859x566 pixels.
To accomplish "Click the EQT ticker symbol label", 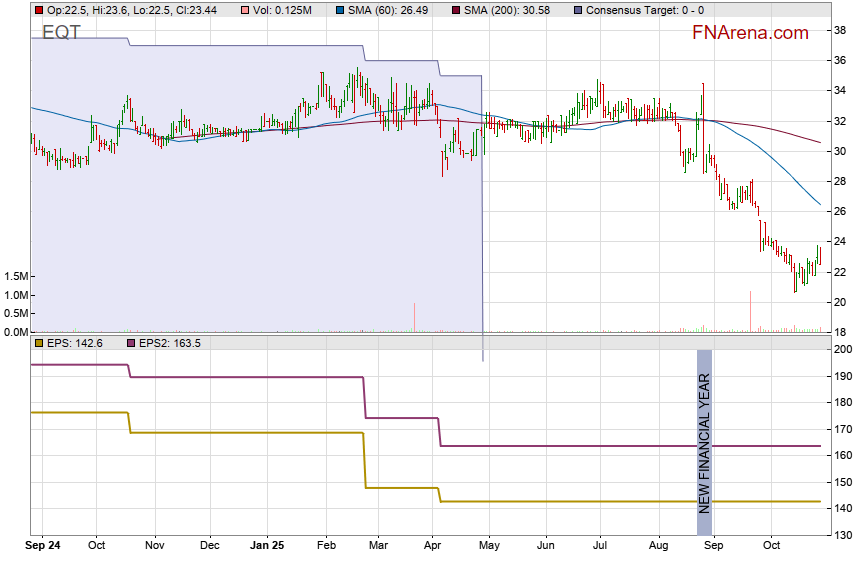I will pyautogui.click(x=61, y=33).
